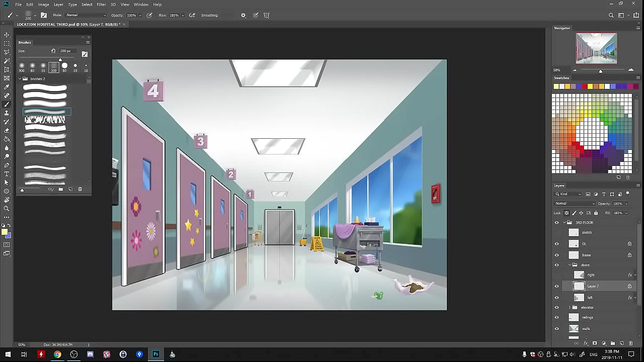Show the 'sketch' layer
Viewport: 644px width, 362px height.
click(x=556, y=232)
